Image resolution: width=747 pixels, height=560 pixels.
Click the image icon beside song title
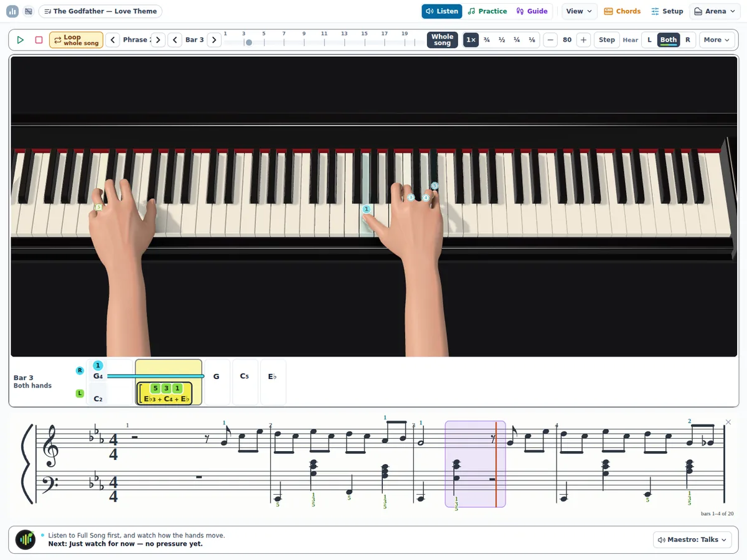tap(29, 11)
